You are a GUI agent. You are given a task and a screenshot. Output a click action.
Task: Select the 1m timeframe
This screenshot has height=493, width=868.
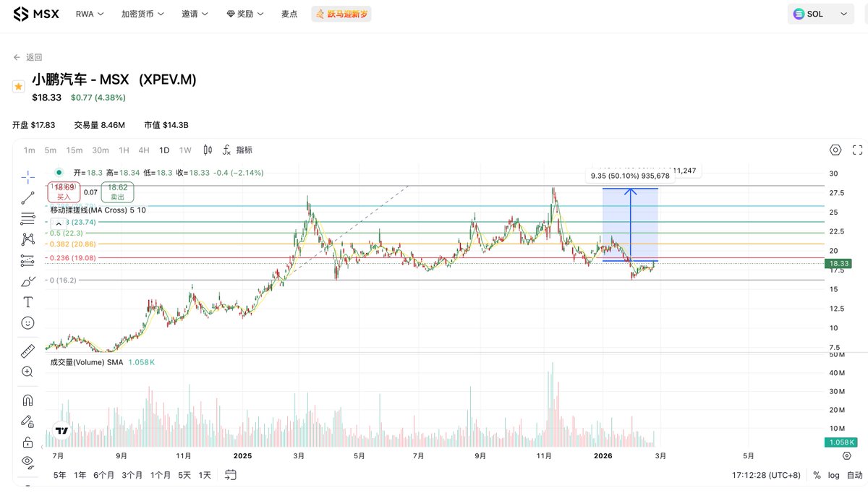click(x=29, y=150)
